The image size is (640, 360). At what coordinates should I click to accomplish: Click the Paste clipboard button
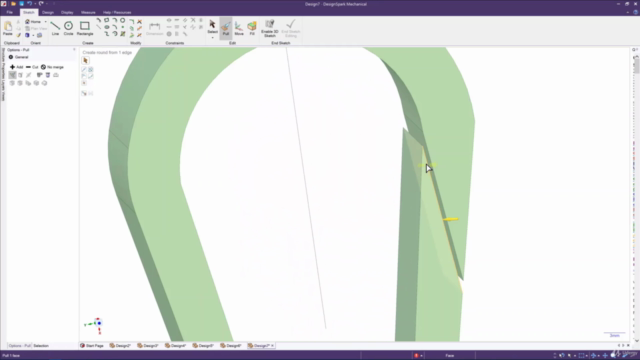[8, 28]
